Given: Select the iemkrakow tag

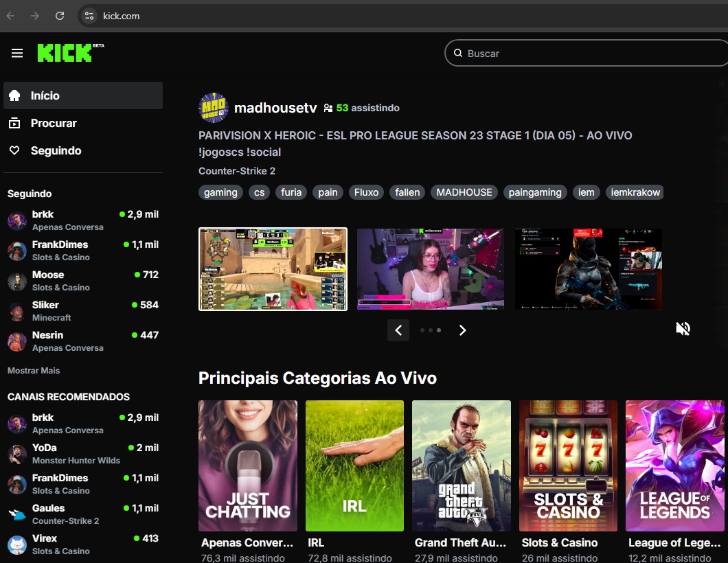Looking at the screenshot, I should click(635, 192).
